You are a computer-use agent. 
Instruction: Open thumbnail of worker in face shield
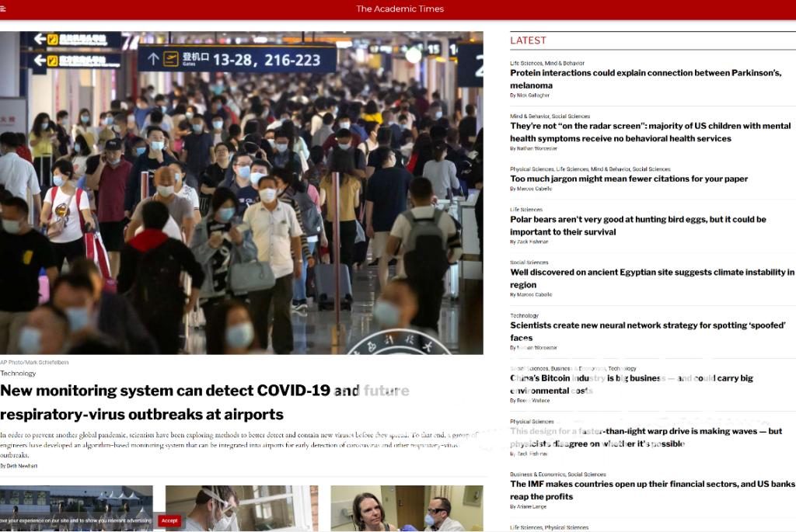click(x=241, y=508)
